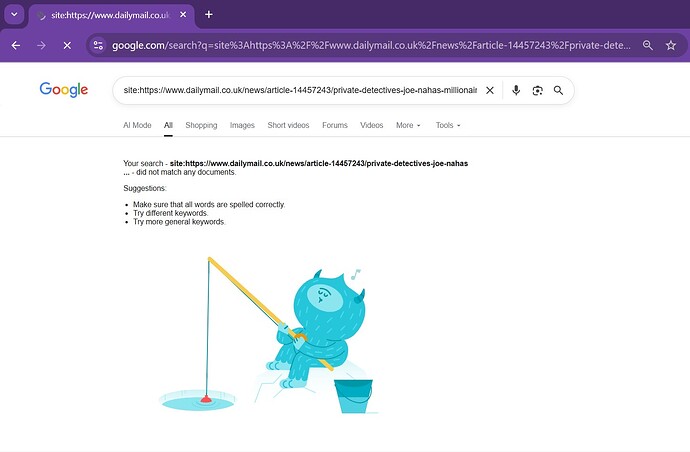Start voice search with the microphone icon

click(x=516, y=90)
